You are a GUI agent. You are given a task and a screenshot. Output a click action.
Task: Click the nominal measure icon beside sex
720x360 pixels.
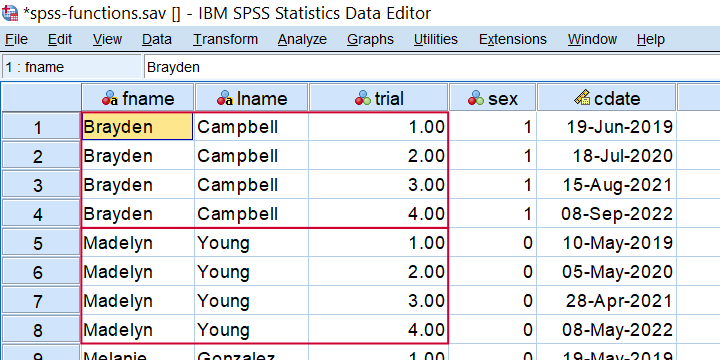coord(476,98)
